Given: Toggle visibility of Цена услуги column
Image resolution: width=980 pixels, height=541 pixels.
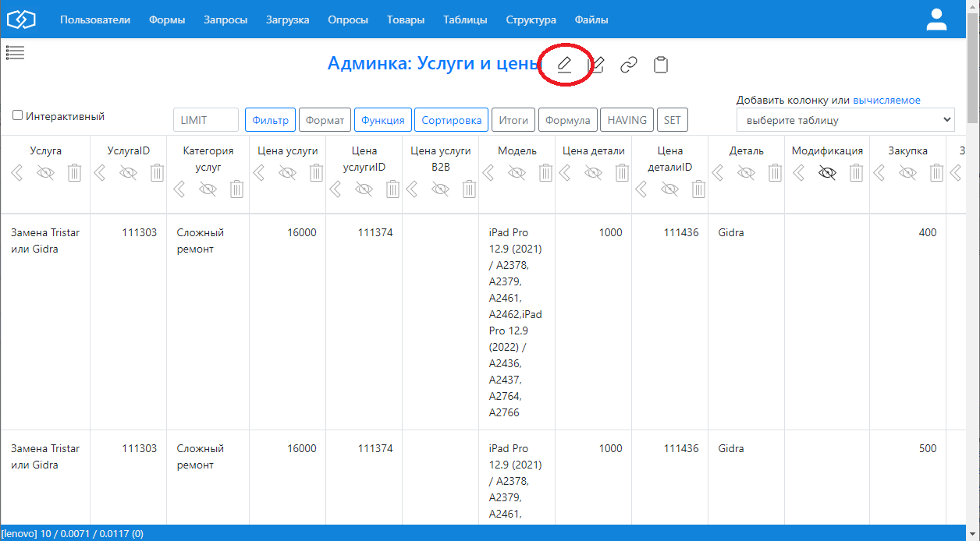Looking at the screenshot, I should point(287,173).
